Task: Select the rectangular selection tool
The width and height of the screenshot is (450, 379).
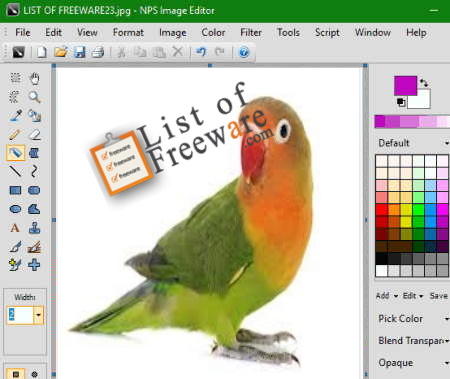Action: pyautogui.click(x=15, y=78)
